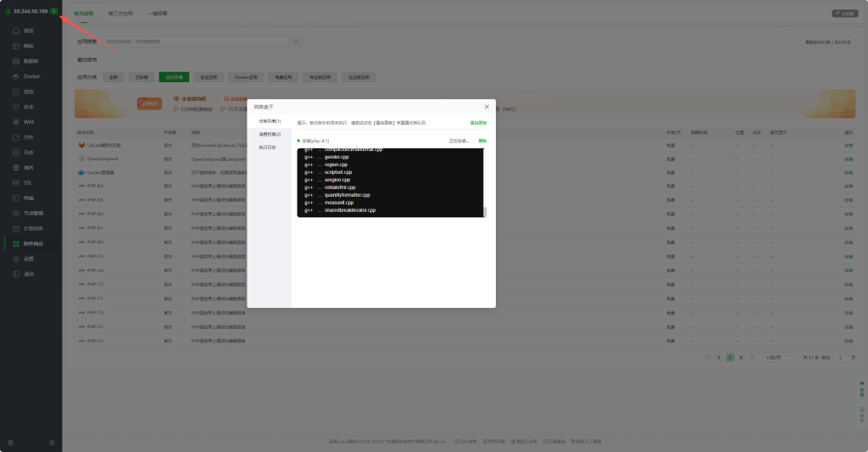This screenshot has height=452, width=868.
Task: Open the 文件 files folder icon
Action: point(16,137)
